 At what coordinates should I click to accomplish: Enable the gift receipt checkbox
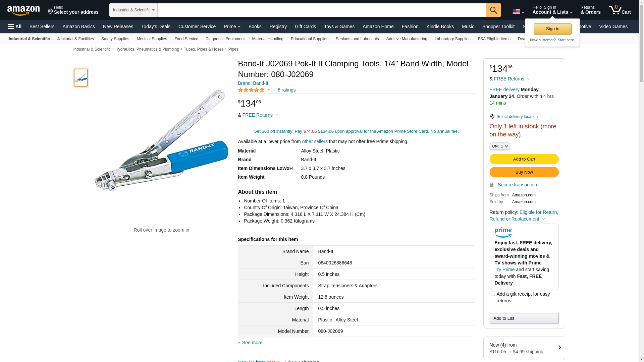tap(493, 294)
